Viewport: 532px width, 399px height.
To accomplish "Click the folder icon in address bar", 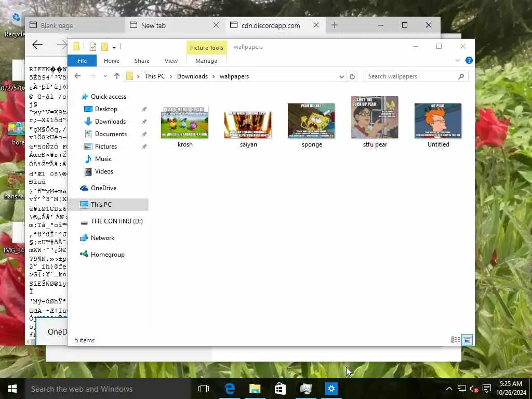I will (129, 76).
